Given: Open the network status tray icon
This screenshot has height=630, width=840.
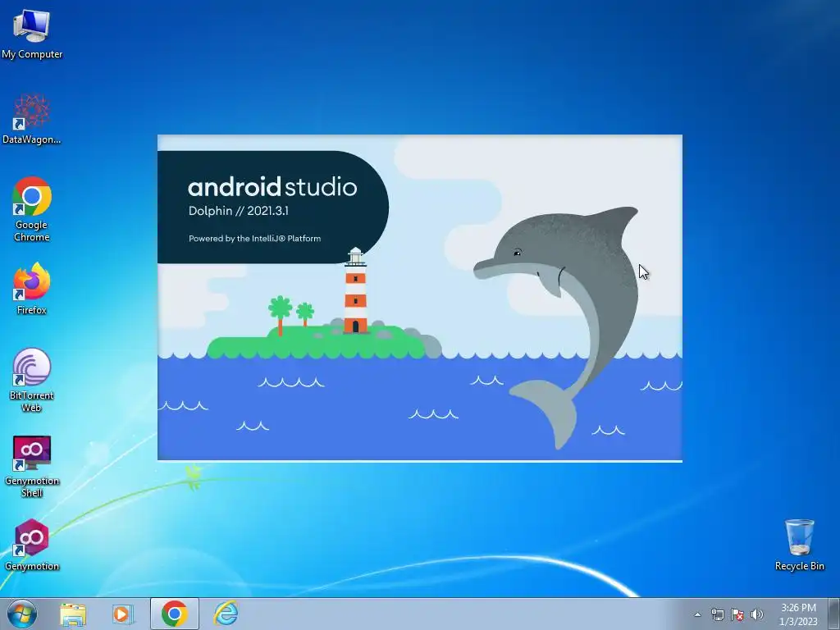Looking at the screenshot, I should (x=717, y=614).
